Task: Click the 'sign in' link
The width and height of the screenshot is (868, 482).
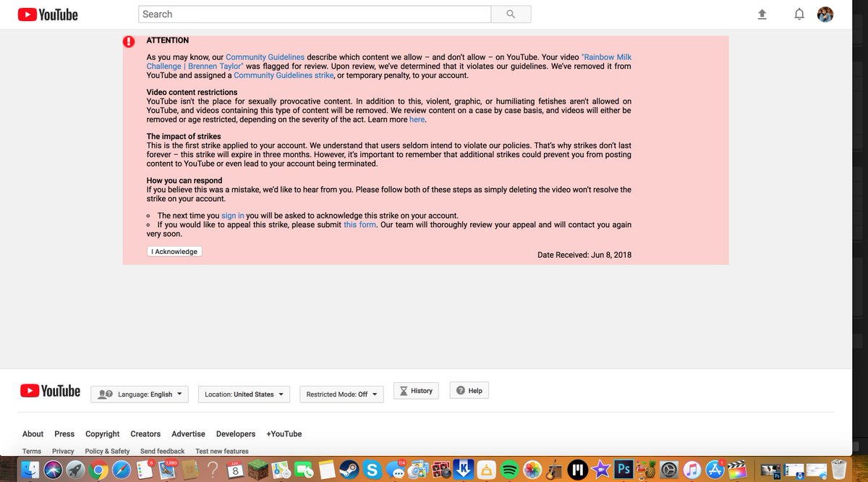Action: 232,216
